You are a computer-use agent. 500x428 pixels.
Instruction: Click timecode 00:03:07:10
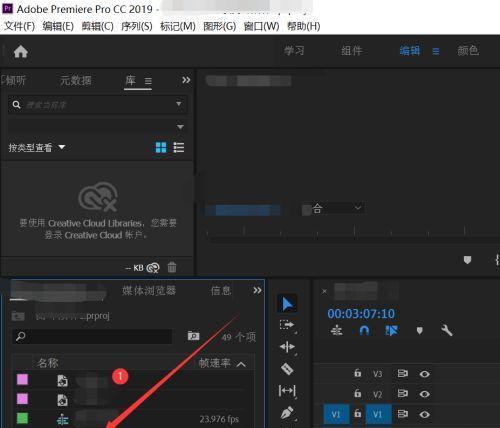[x=361, y=314]
